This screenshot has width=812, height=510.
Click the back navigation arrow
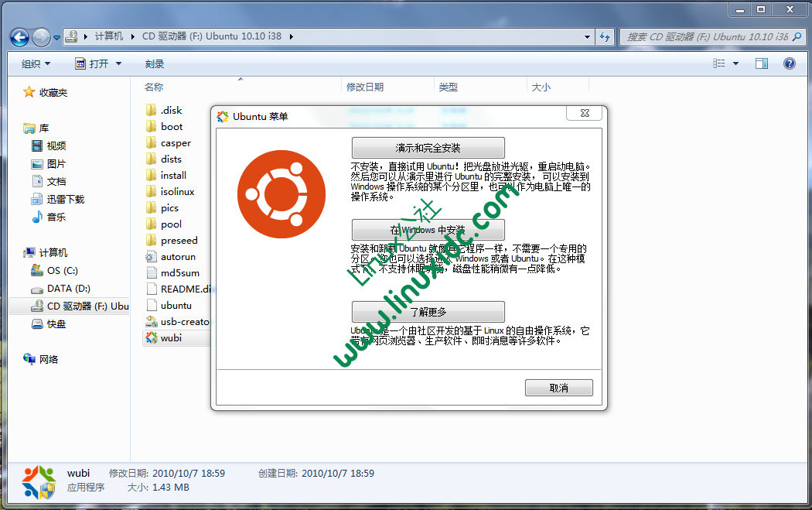tap(19, 36)
